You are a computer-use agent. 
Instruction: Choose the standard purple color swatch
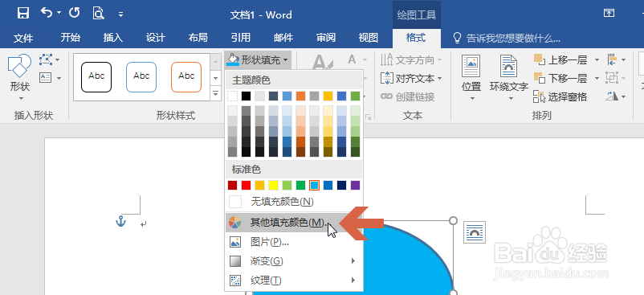pos(355,186)
